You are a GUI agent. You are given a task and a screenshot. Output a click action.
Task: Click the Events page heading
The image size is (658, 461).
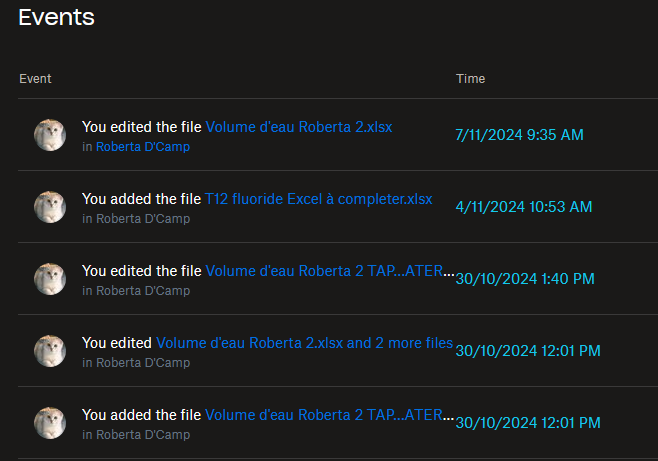pos(56,17)
